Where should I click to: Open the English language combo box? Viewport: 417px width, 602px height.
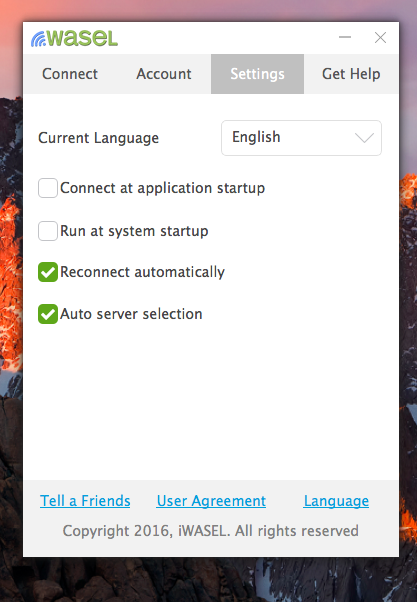(301, 138)
